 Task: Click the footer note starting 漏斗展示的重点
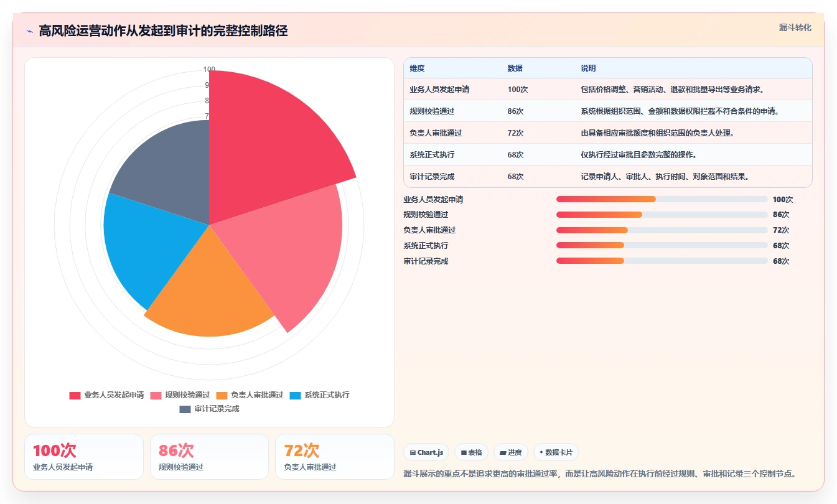(x=600, y=474)
